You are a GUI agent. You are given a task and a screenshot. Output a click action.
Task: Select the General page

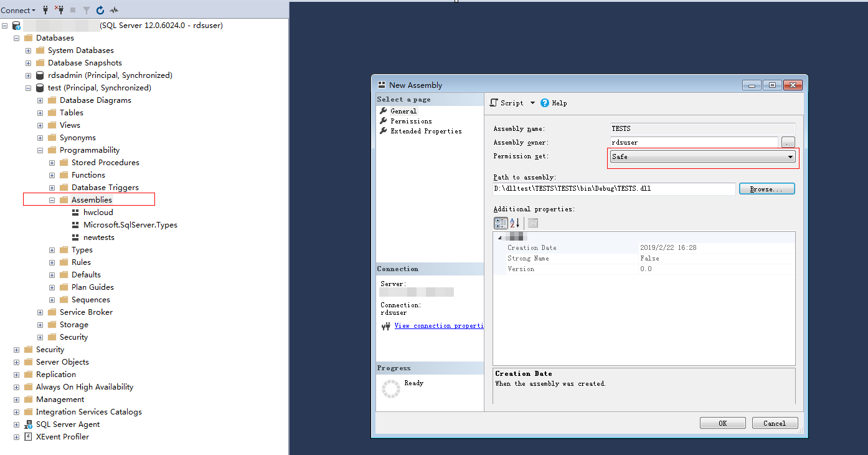[403, 111]
